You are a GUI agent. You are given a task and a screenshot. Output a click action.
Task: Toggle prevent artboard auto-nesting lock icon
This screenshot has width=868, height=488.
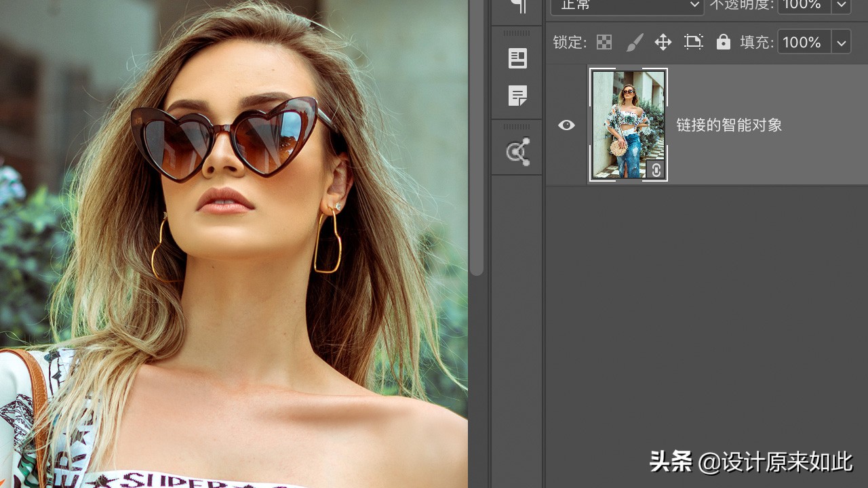click(x=693, y=43)
